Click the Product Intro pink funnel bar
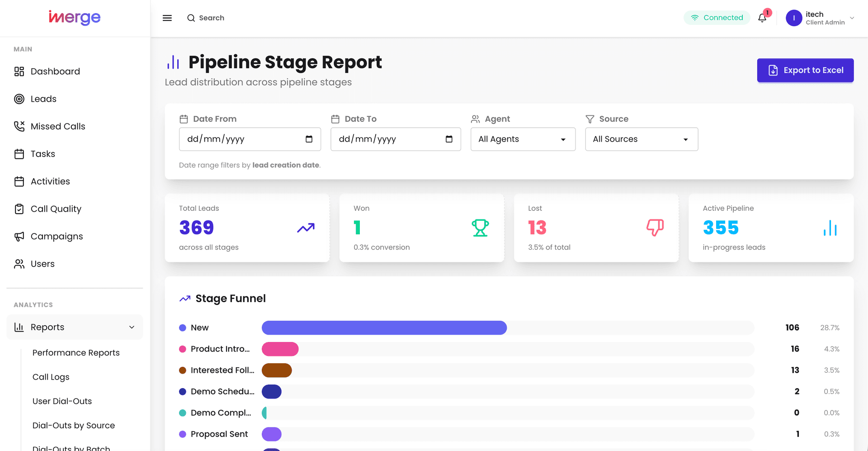This screenshot has width=868, height=451. pyautogui.click(x=280, y=349)
